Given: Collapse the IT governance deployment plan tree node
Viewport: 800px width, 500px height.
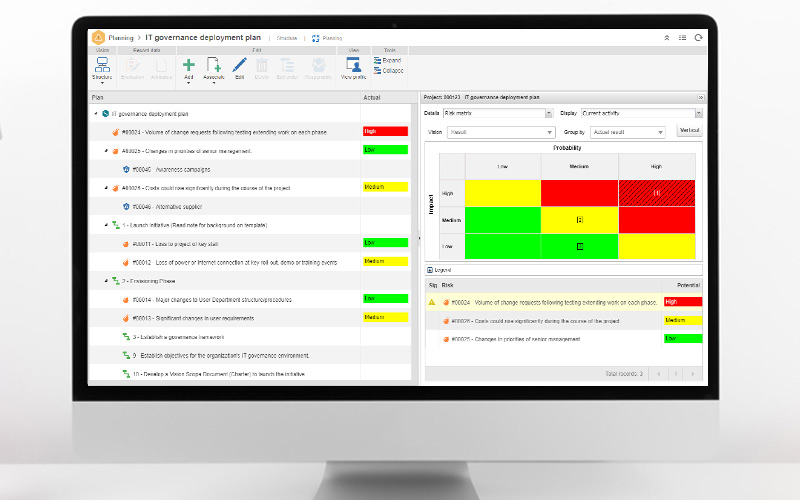Looking at the screenshot, I should [95, 114].
